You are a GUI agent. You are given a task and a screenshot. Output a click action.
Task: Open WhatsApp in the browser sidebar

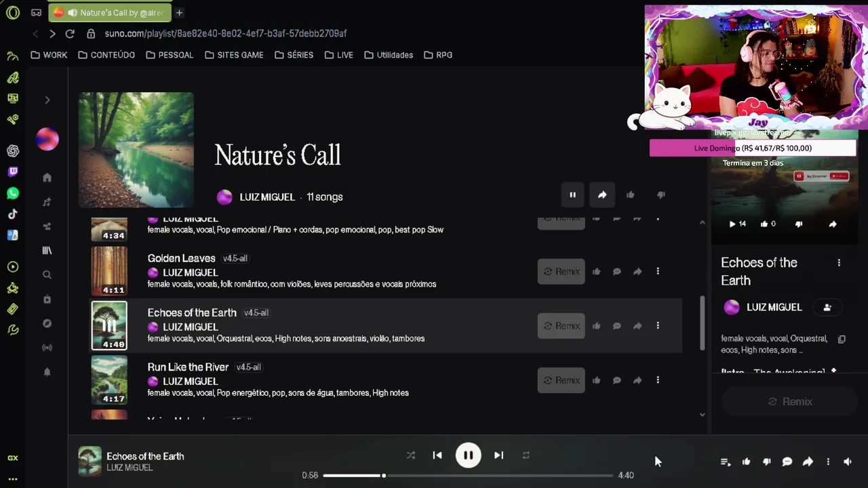pyautogui.click(x=13, y=193)
